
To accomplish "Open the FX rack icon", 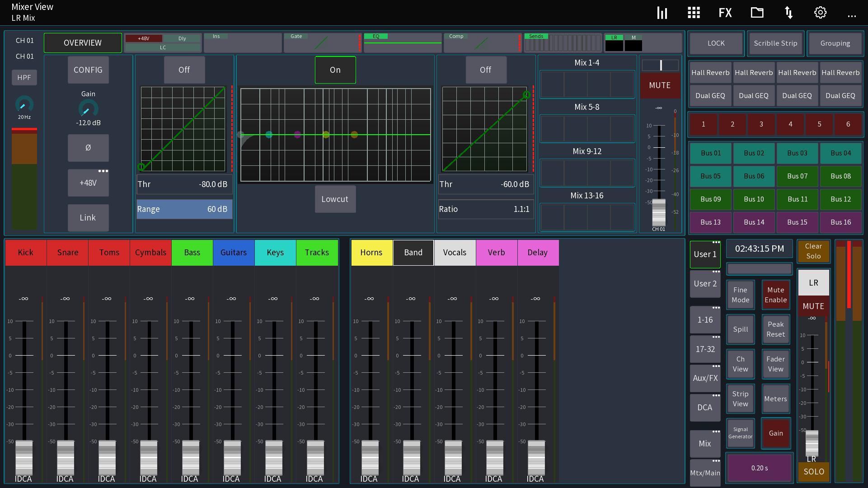I will [725, 13].
